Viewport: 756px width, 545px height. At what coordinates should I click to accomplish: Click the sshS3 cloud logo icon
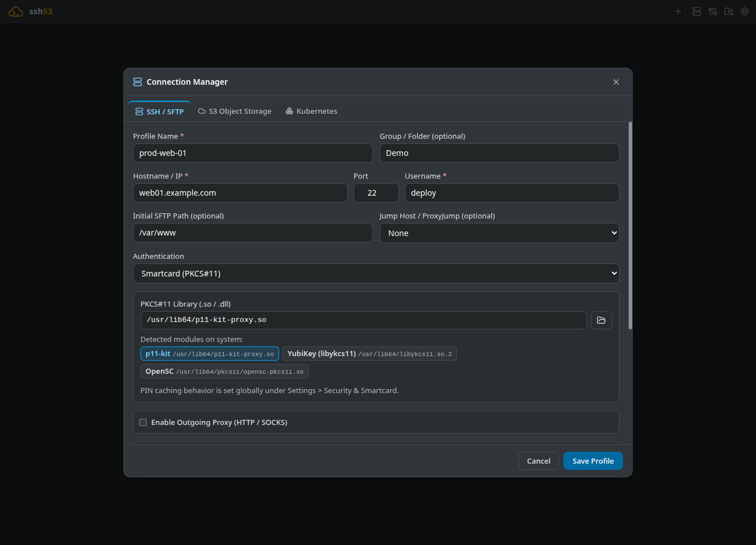tap(16, 11)
